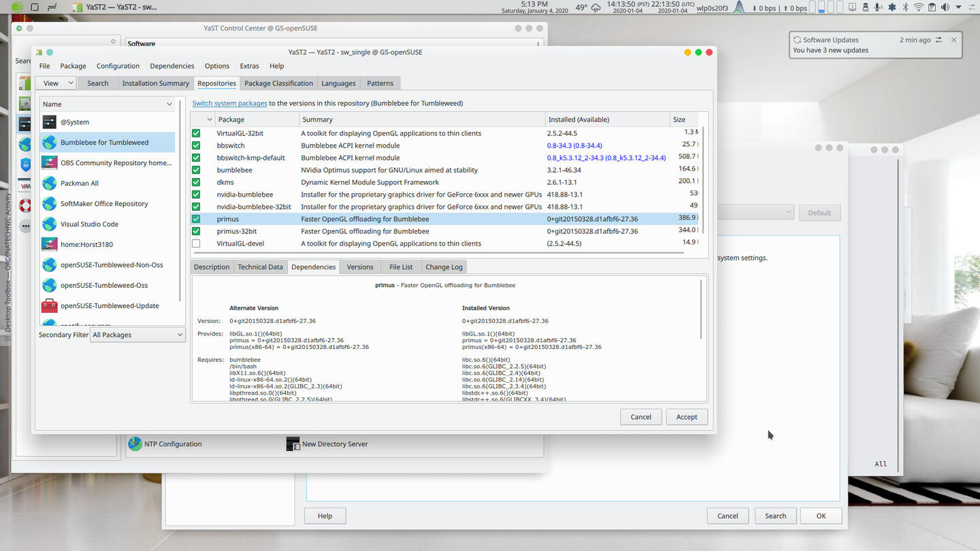The image size is (980, 551).
Task: Select the @System repository icon
Action: [49, 122]
